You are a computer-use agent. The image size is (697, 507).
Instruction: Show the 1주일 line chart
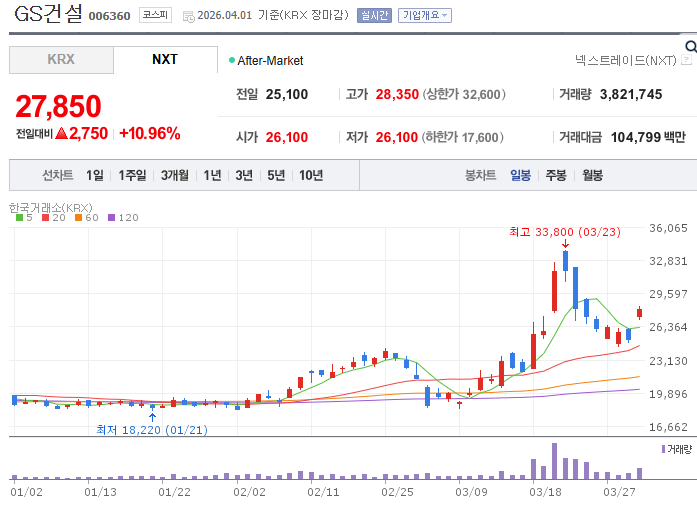coord(132,176)
